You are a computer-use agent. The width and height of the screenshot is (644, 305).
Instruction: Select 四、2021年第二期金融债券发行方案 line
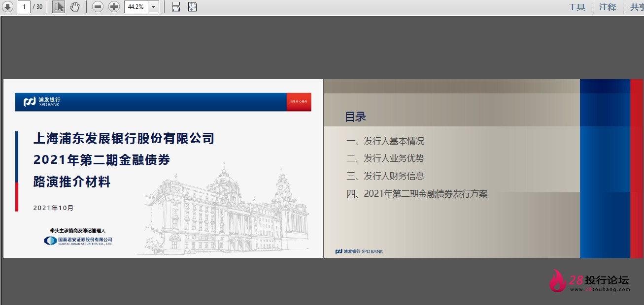pos(417,194)
